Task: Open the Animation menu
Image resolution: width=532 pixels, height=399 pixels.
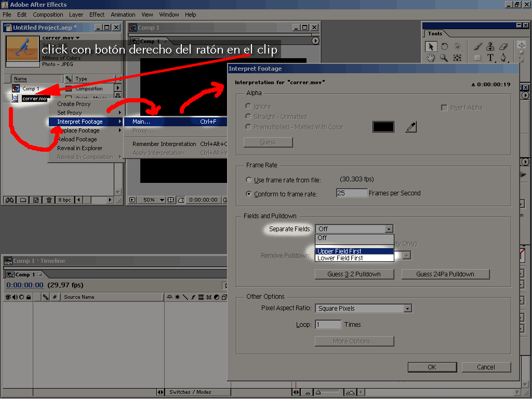Action: (x=123, y=15)
